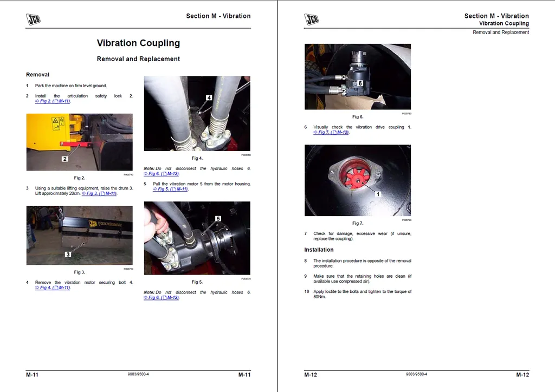Viewport: 555px width, 392px height.
Task: Click the callout label 5 in Fig 5
Action: tap(218, 219)
